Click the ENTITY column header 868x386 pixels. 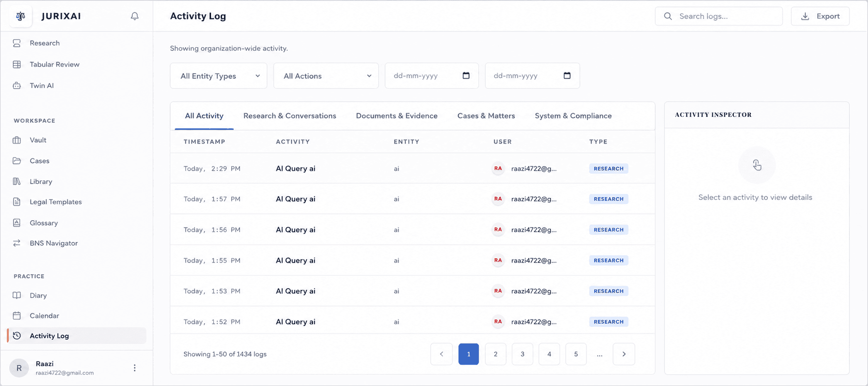click(x=406, y=142)
